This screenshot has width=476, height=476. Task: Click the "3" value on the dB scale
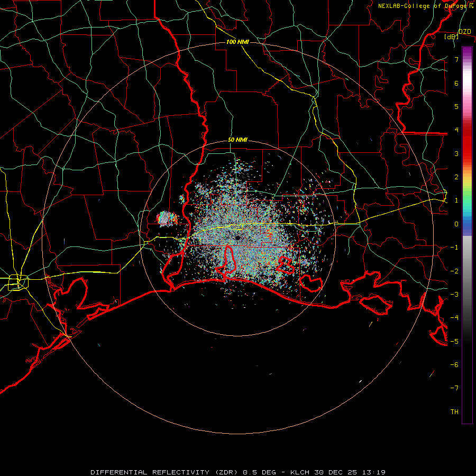456,153
